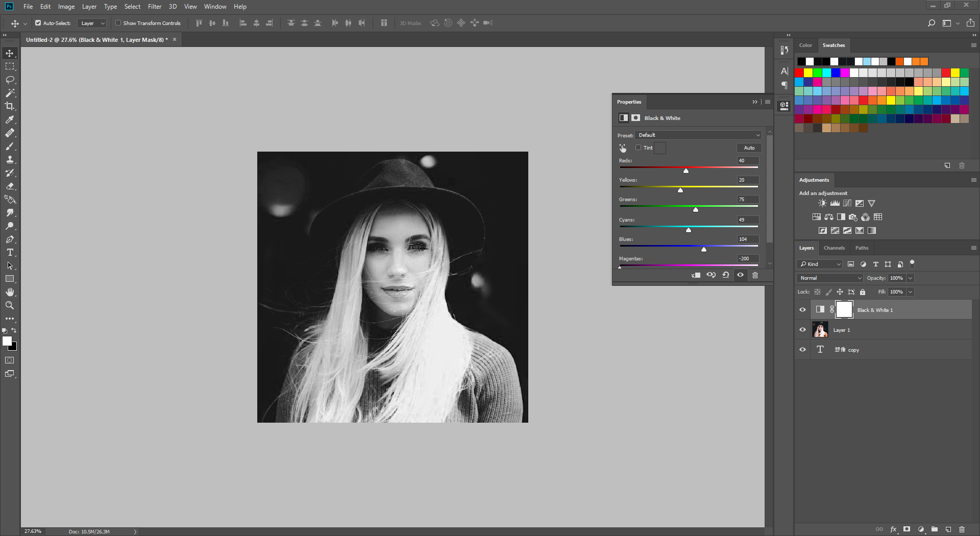The height and width of the screenshot is (536, 980).
Task: Open the Image menu
Action: pyautogui.click(x=66, y=7)
